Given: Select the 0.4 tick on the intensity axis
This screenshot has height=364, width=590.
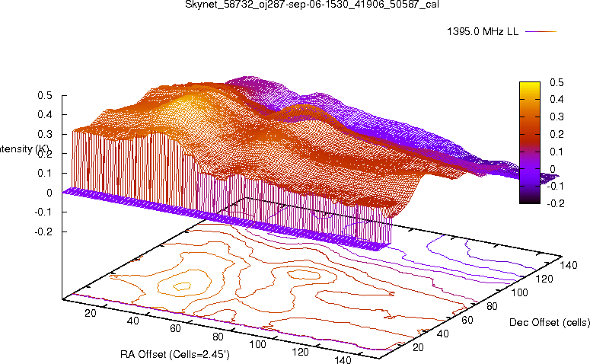Looking at the screenshot, I should pos(45,115).
